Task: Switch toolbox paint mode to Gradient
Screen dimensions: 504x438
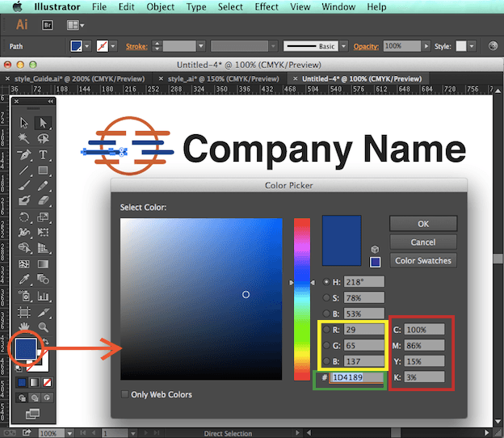Action: (34, 382)
